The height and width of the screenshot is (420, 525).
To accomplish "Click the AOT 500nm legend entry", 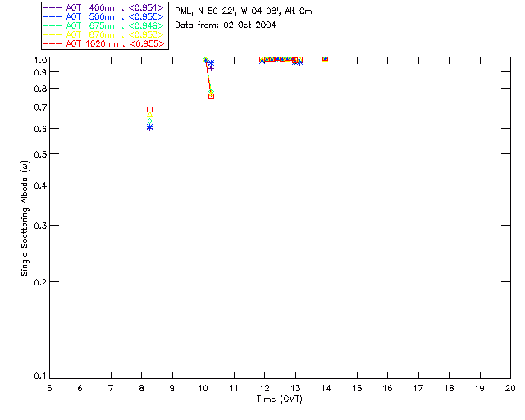I will pyautogui.click(x=103, y=16).
